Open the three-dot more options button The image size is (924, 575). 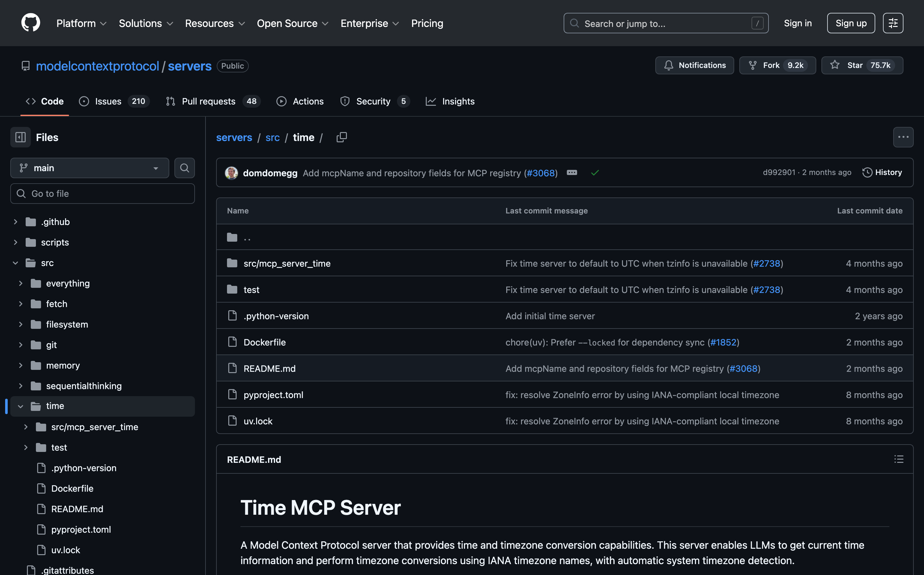coord(903,137)
